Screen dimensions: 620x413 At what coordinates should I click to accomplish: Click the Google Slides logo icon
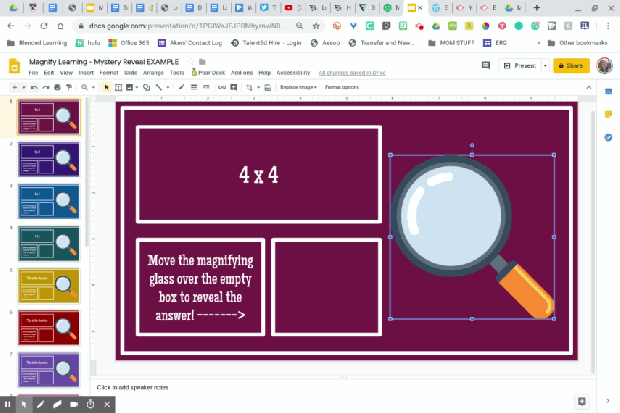15,66
